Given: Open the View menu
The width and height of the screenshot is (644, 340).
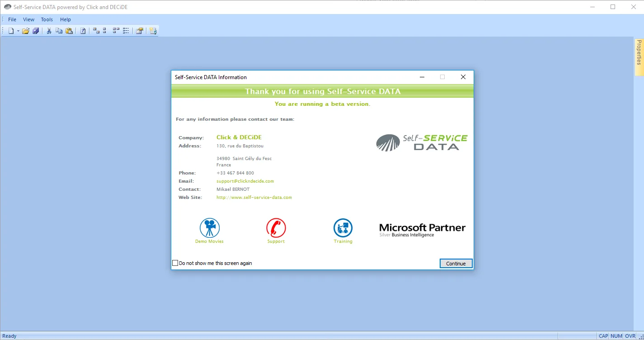Looking at the screenshot, I should (x=28, y=19).
